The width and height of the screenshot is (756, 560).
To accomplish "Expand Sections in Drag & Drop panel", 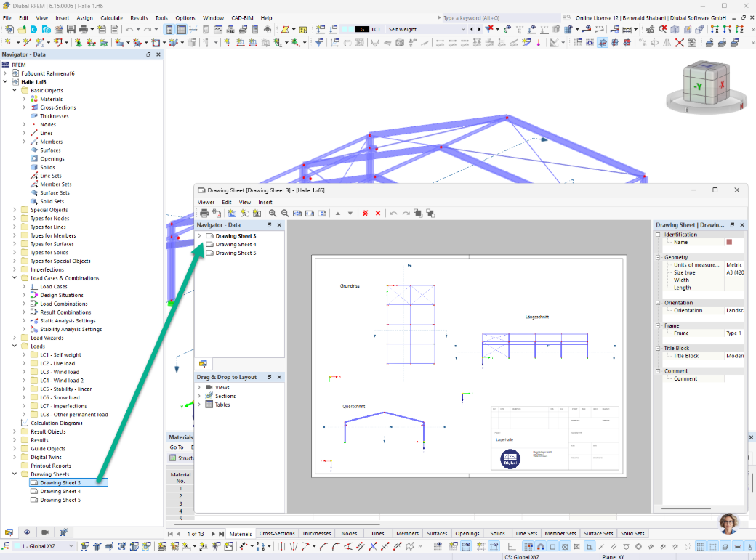I will tap(200, 396).
